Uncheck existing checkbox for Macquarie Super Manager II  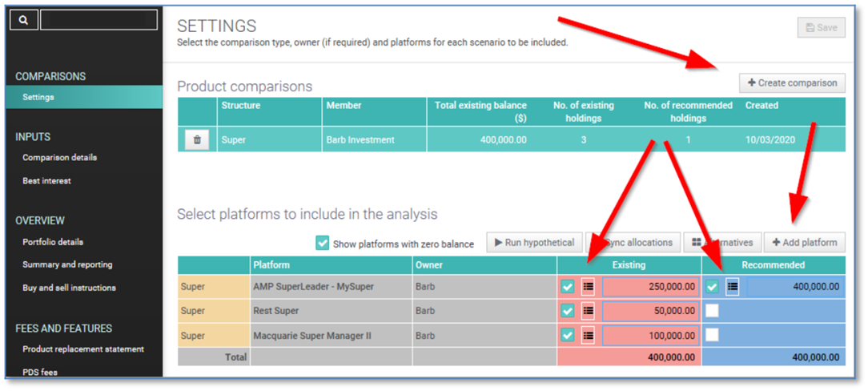568,335
